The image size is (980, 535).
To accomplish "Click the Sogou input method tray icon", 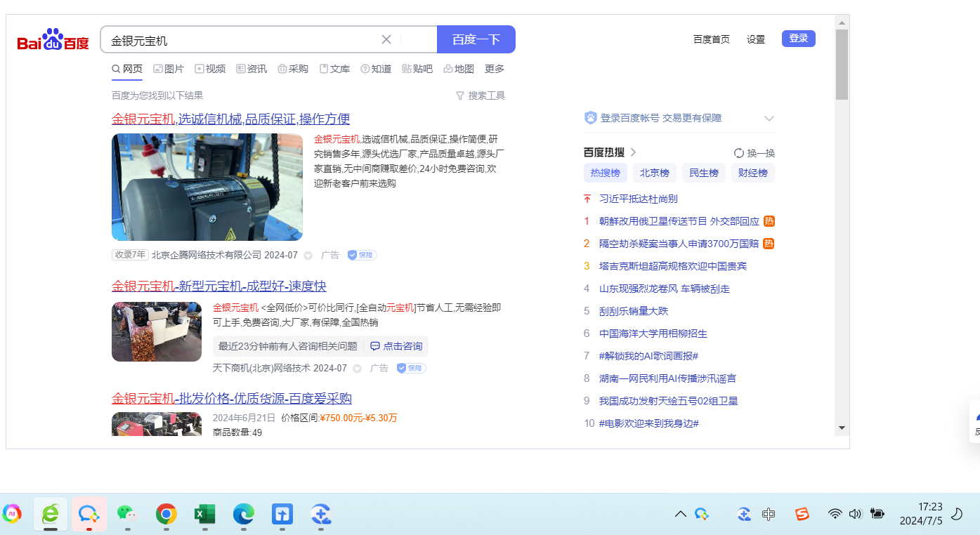I will pyautogui.click(x=802, y=514).
